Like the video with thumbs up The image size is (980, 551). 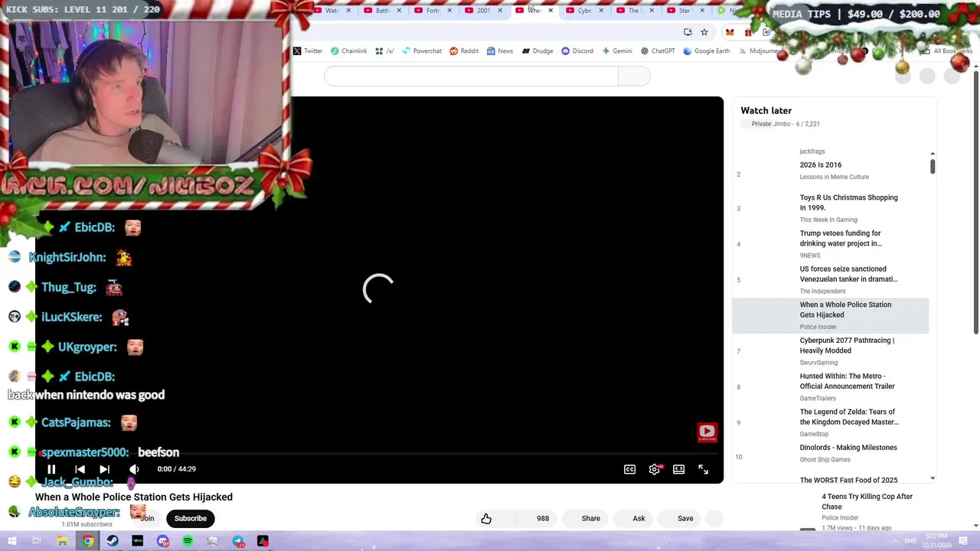(x=486, y=519)
